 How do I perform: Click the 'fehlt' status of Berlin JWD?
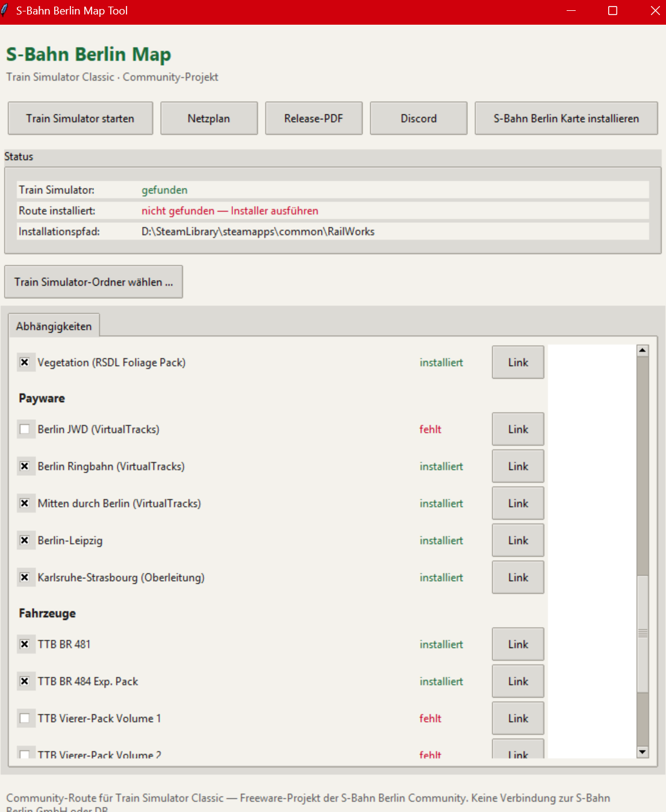pyautogui.click(x=431, y=429)
